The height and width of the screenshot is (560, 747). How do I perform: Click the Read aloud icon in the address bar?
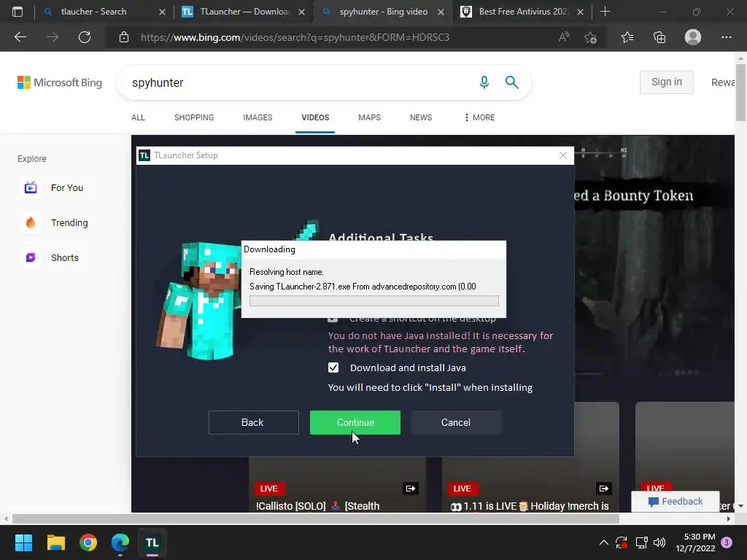click(x=564, y=37)
